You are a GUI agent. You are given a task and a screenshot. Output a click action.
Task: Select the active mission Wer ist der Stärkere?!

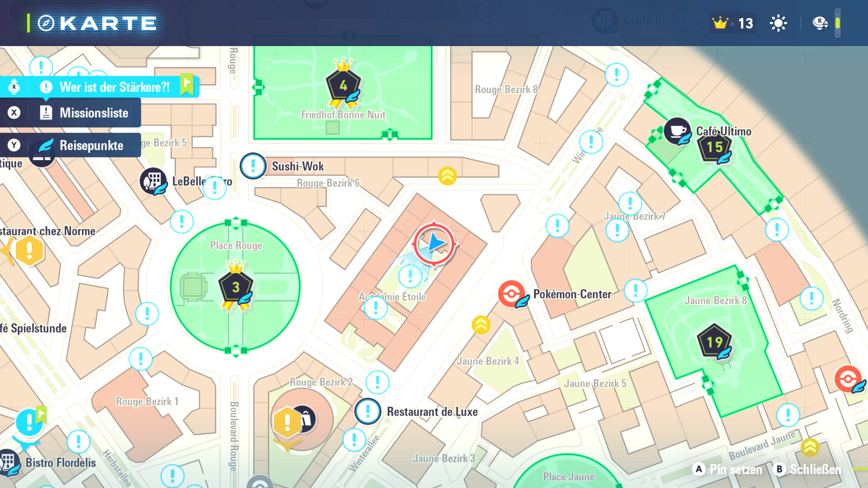114,87
